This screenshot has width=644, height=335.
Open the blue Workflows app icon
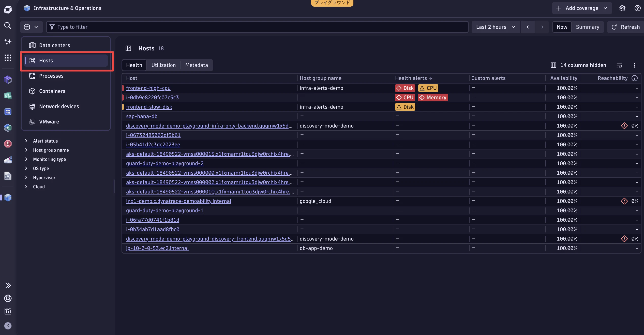(8, 112)
